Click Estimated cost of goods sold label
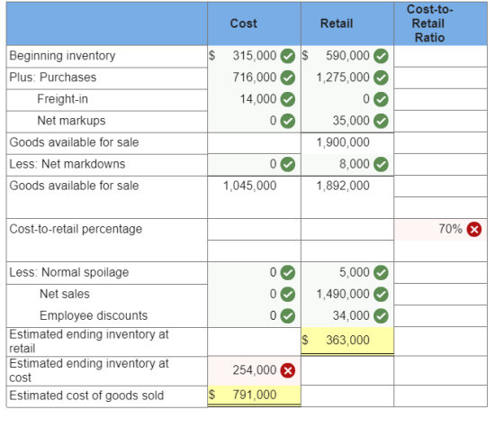 pos(86,396)
